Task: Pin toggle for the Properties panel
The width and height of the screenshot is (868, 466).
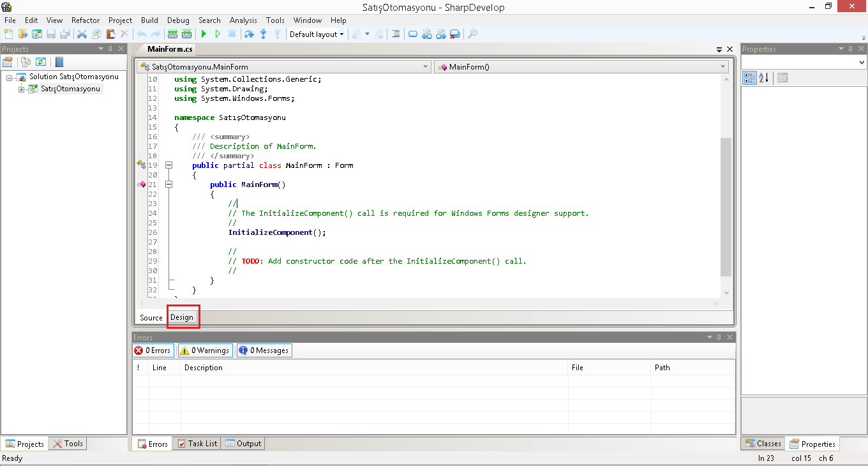Action: tap(850, 49)
